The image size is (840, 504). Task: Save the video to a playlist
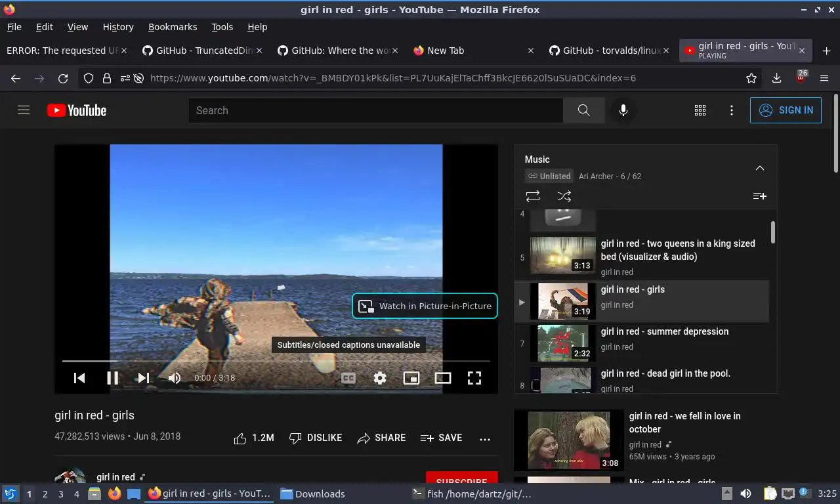pyautogui.click(x=442, y=438)
